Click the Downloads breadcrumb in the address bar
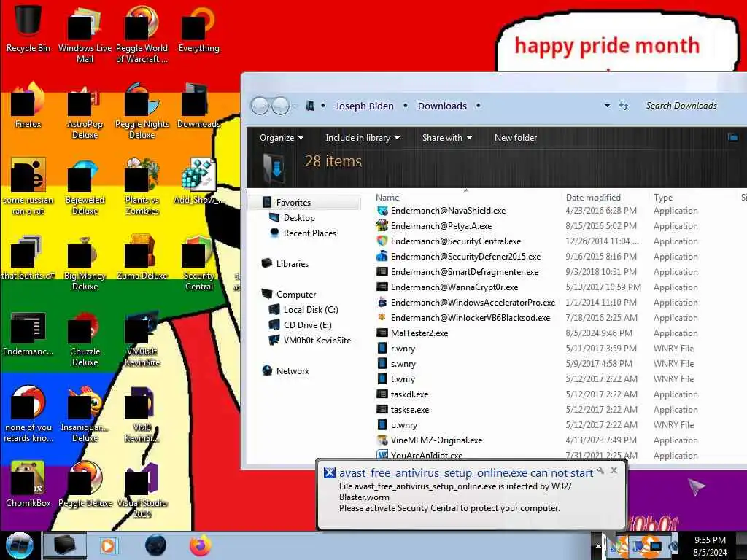 coord(442,106)
